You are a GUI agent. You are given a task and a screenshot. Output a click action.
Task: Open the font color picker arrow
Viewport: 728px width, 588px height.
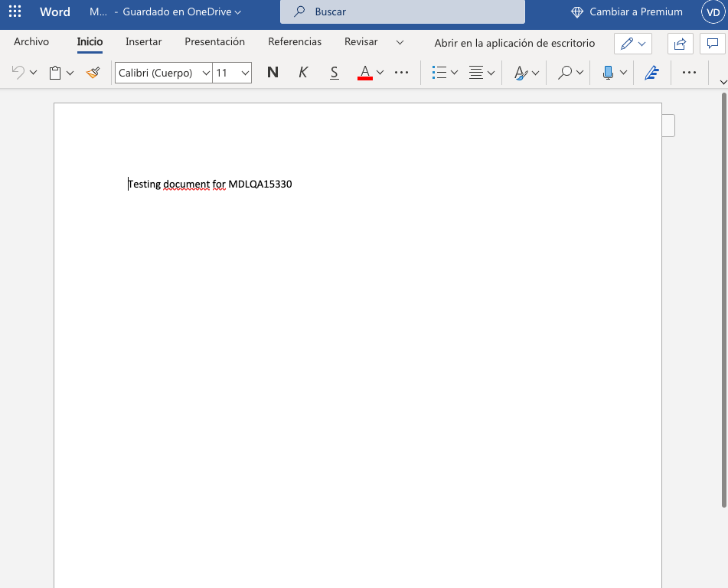pos(380,73)
